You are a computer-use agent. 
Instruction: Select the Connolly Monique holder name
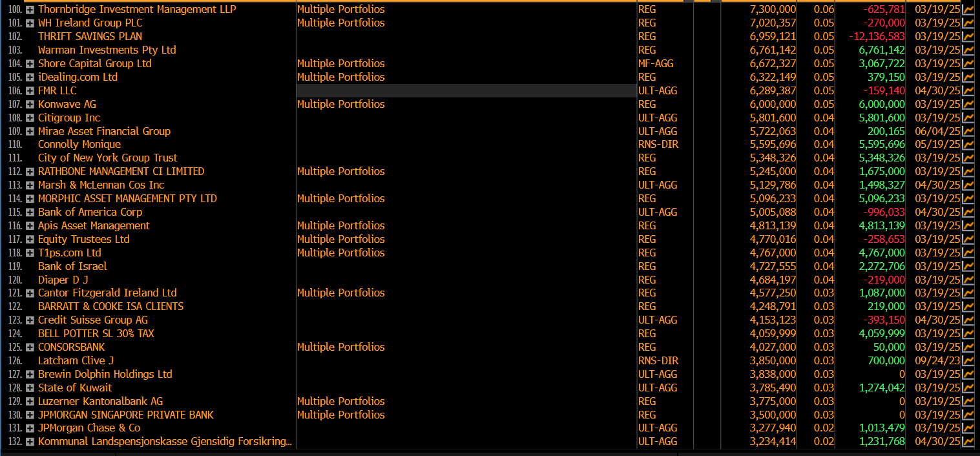pyautogui.click(x=79, y=144)
